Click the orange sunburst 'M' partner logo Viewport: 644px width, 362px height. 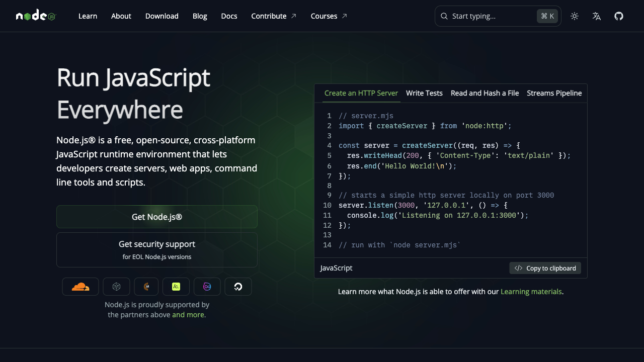[x=146, y=287]
